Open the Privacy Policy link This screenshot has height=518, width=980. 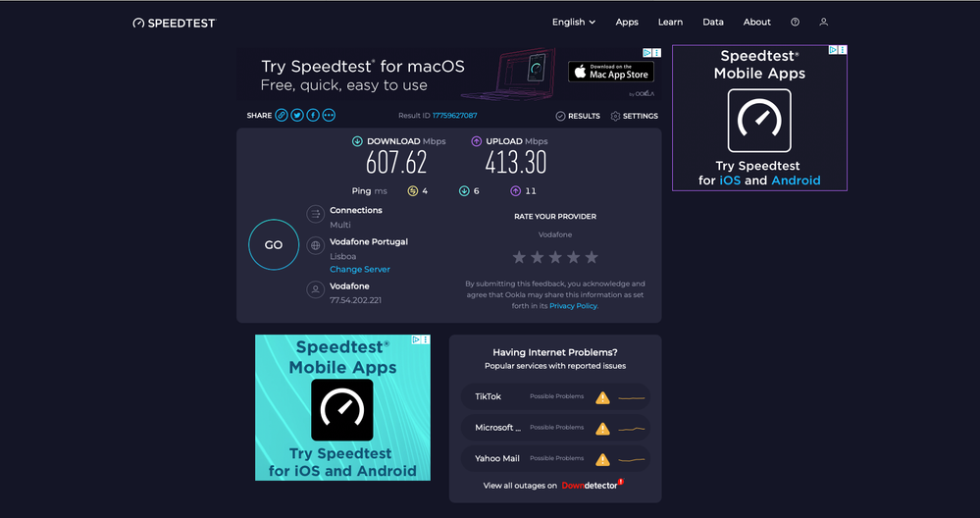point(573,306)
